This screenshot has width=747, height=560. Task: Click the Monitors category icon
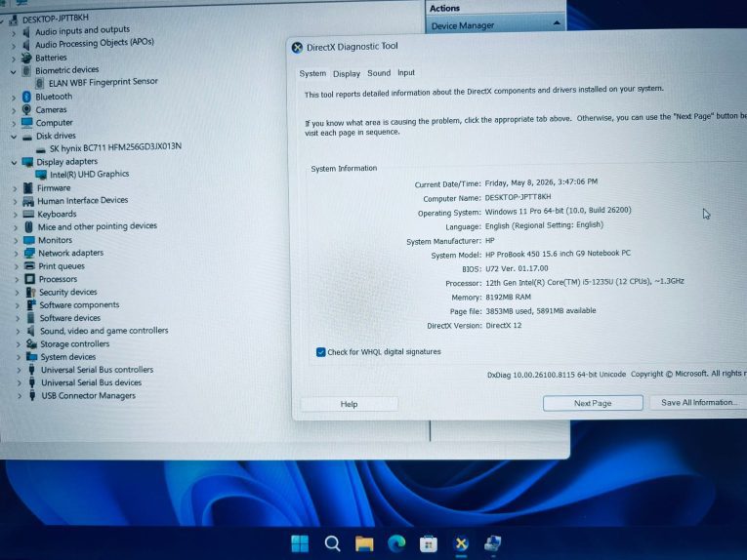[x=29, y=240]
